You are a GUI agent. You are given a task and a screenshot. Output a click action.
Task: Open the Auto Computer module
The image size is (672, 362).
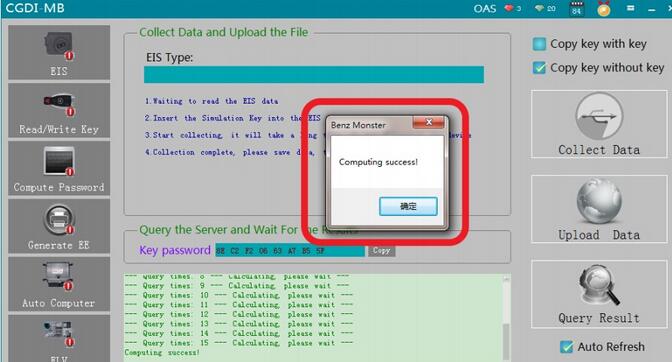tap(59, 284)
